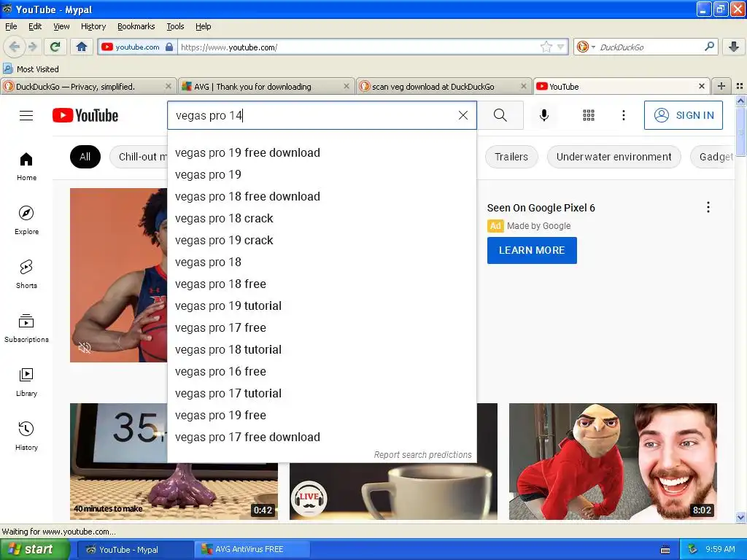747x560 pixels.
Task: Open the URL history dropdown arrow
Action: coord(561,47)
